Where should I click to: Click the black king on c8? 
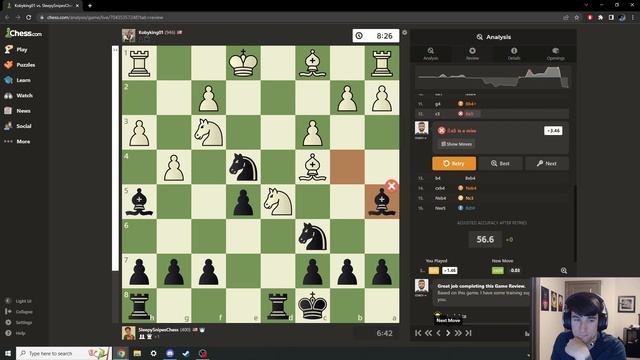click(313, 306)
